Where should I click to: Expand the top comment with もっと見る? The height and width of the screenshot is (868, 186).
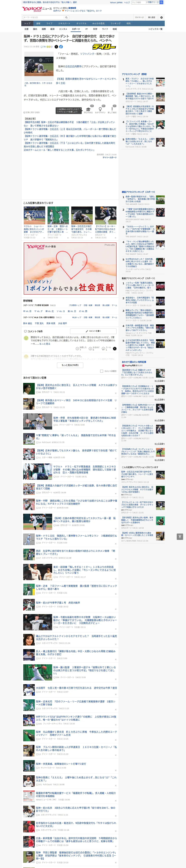(45, 344)
